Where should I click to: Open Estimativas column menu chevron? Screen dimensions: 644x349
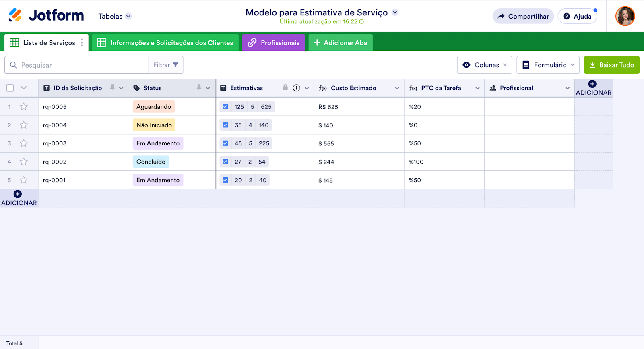[x=307, y=88]
